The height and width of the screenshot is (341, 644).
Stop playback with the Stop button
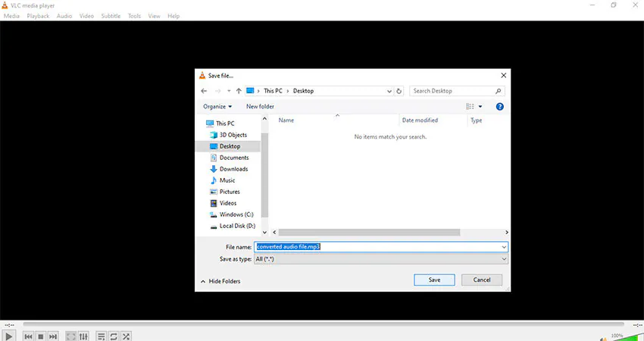(41, 336)
